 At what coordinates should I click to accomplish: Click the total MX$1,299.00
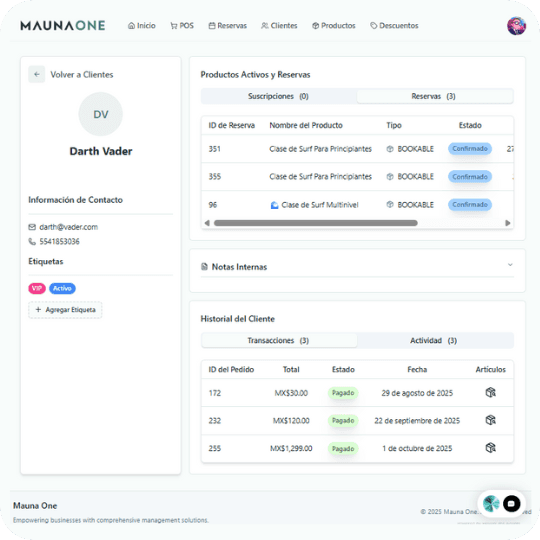point(291,448)
